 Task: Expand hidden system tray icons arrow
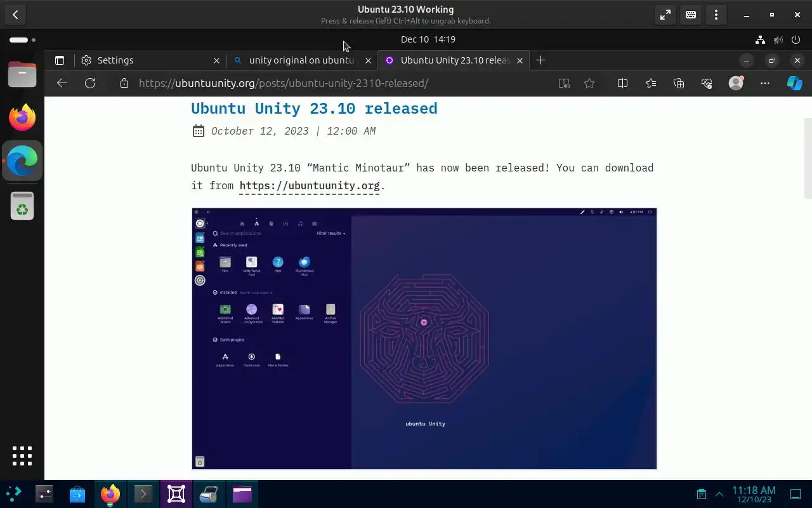719,494
